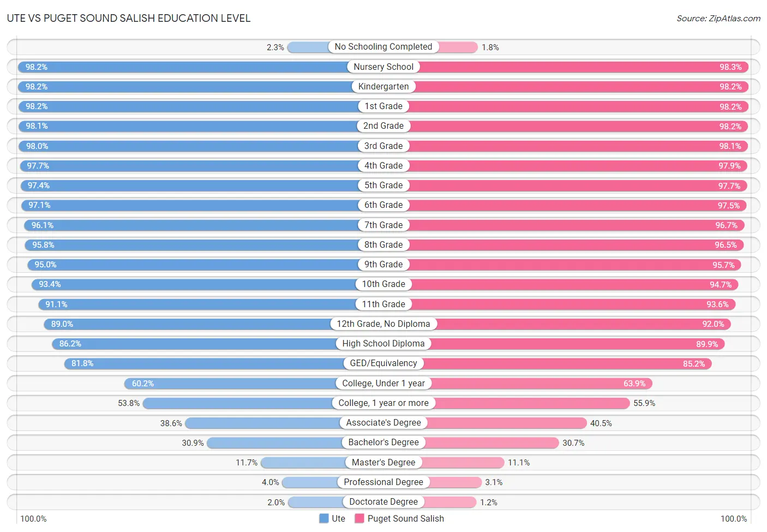
Task: Select the Bachelor's Degree label
Action: tap(383, 443)
